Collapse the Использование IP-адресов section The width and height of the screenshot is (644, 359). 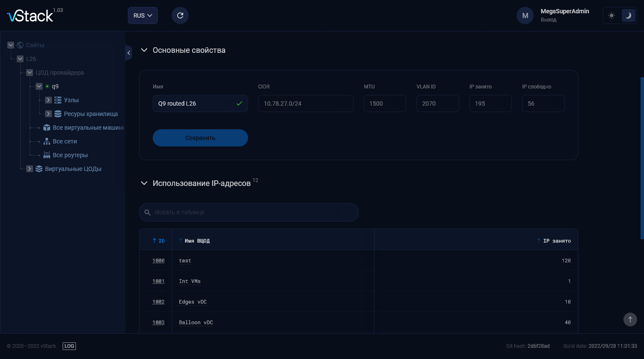(x=144, y=183)
